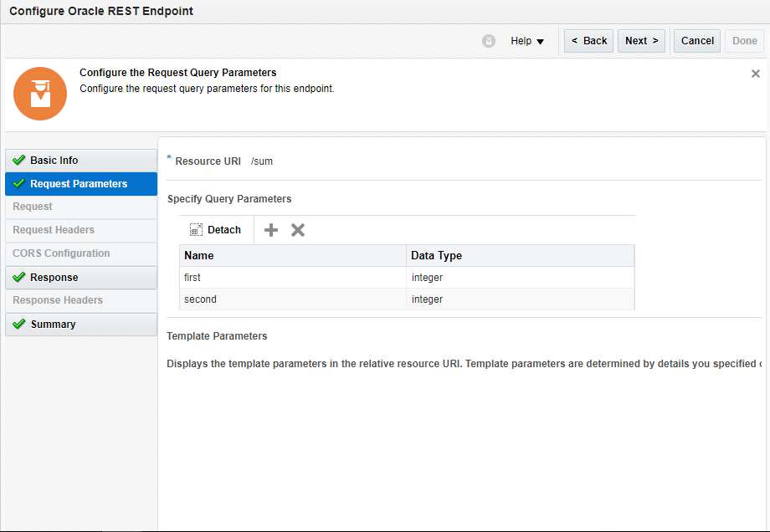The width and height of the screenshot is (770, 532).
Task: Click the delete query parameter X icon
Action: (298, 230)
